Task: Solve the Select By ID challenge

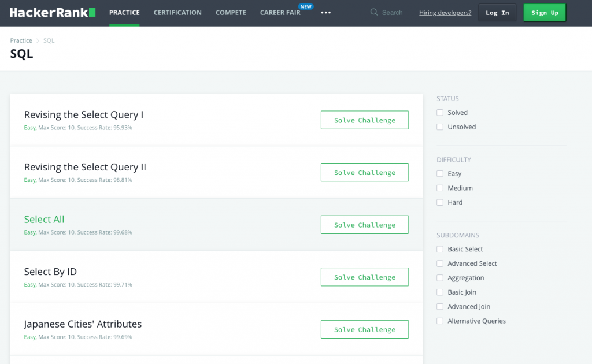Action: 365,277
